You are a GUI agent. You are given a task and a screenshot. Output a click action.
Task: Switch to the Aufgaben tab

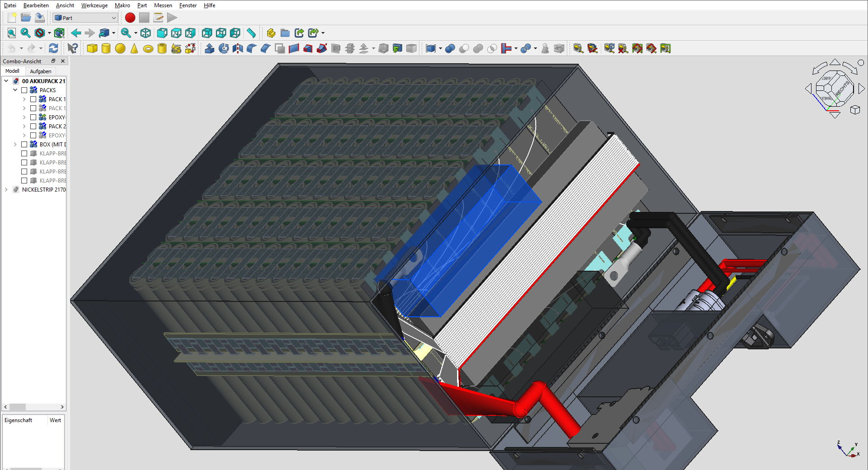41,71
